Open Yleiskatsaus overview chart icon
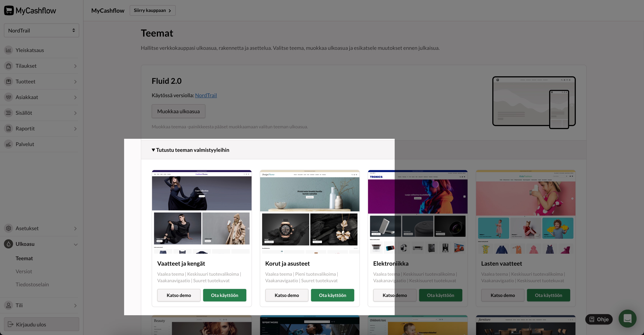644x335 pixels. tap(9, 50)
